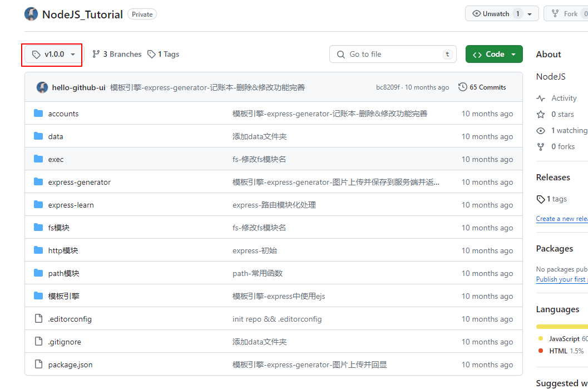This screenshot has height=389, width=588.
Task: Click the eye icon beside 1 watching
Action: 541,131
